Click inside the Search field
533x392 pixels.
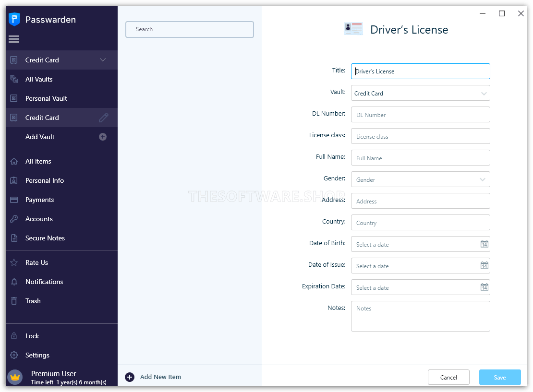pos(189,29)
